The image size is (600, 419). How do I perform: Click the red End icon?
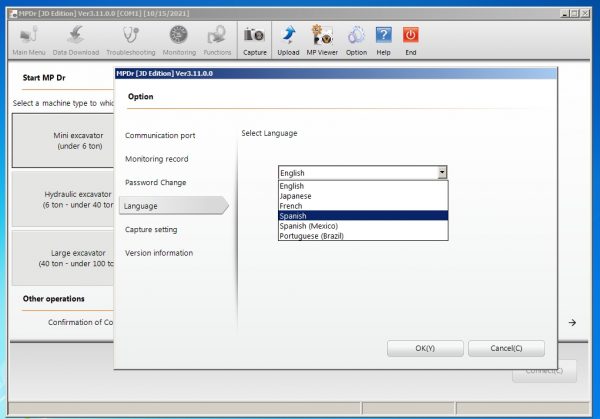click(x=410, y=38)
